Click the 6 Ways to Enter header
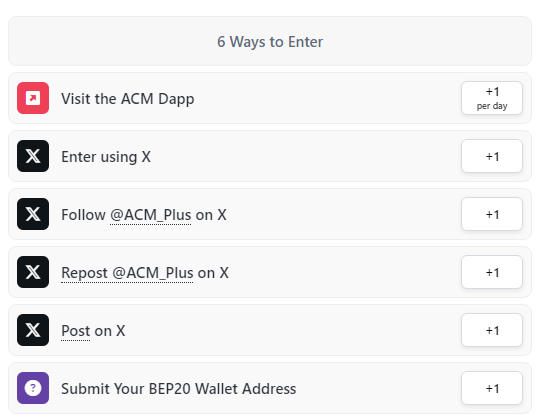 [x=270, y=41]
